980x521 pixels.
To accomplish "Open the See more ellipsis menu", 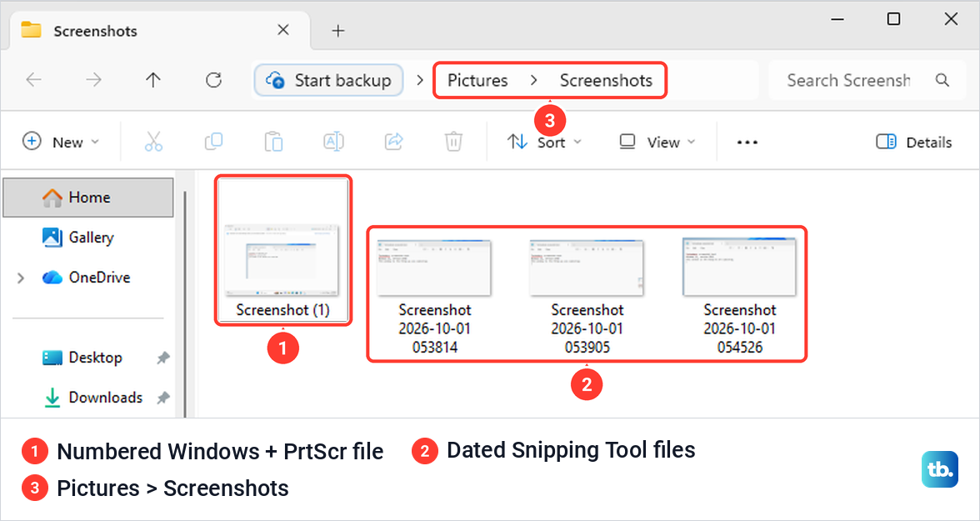I will point(747,142).
